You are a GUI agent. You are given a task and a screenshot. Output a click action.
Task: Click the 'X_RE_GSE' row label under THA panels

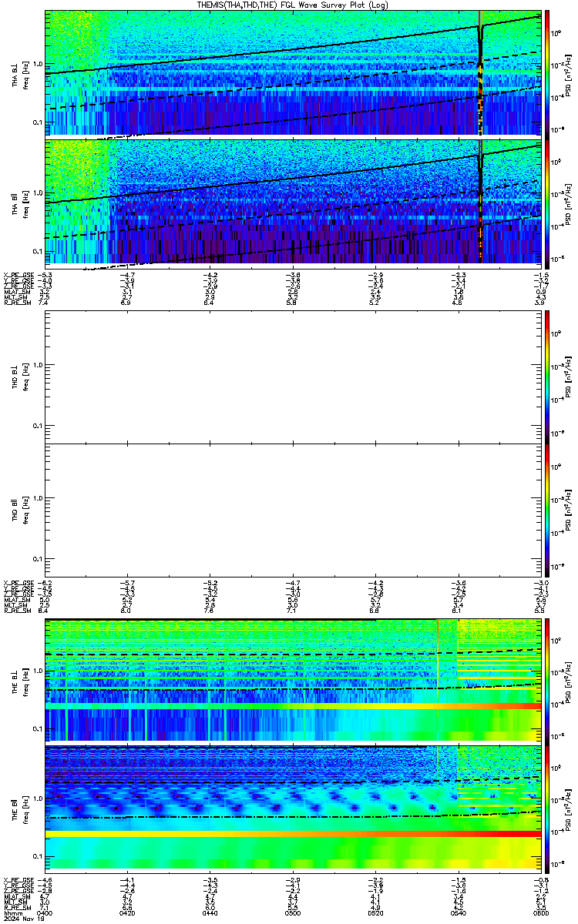[18, 275]
